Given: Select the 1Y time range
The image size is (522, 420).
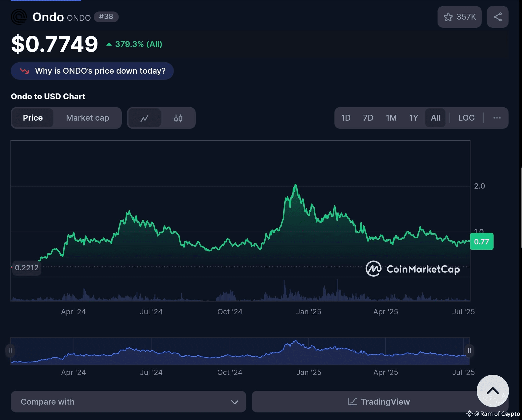Looking at the screenshot, I should tap(414, 118).
